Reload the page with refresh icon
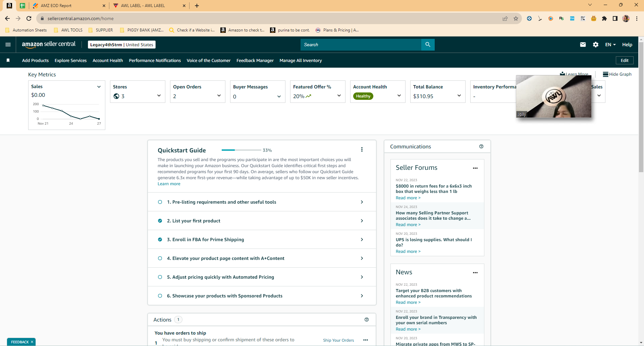 [x=29, y=18]
